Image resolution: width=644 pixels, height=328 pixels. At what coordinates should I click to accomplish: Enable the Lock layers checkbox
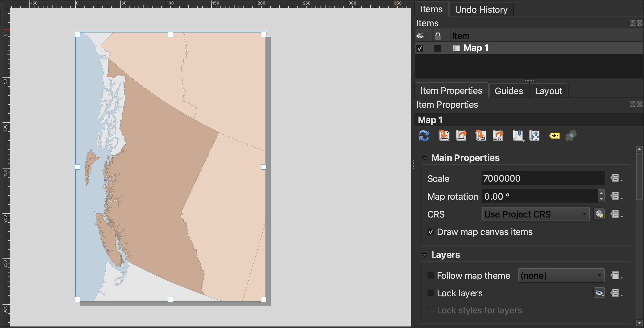(x=431, y=293)
